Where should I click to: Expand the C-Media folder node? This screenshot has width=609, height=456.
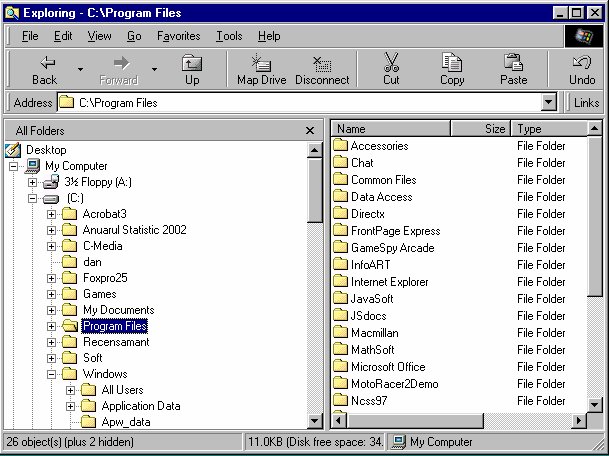[51, 246]
